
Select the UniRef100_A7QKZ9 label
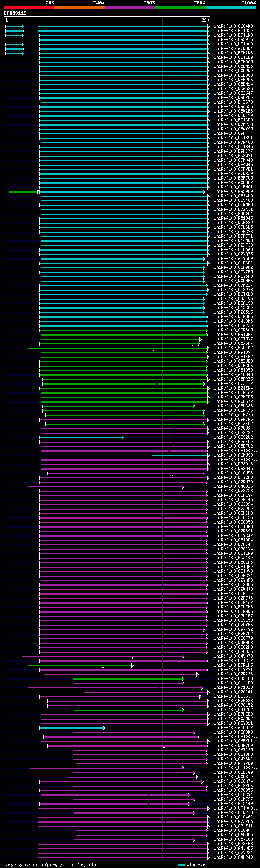pos(233,174)
